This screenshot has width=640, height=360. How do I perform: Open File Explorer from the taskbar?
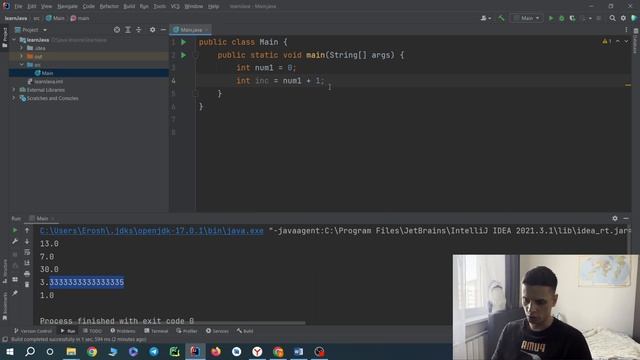click(x=71, y=352)
